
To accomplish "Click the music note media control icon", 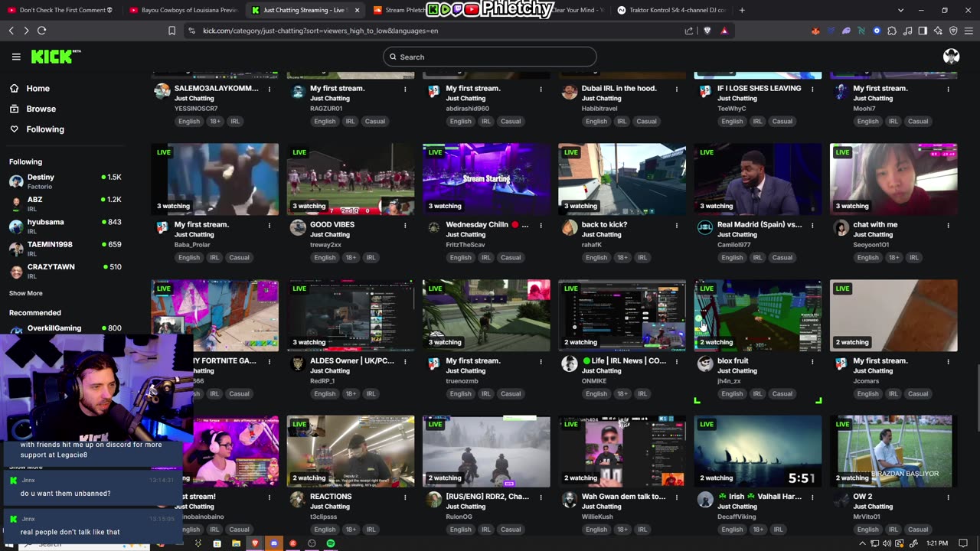I will click(907, 31).
